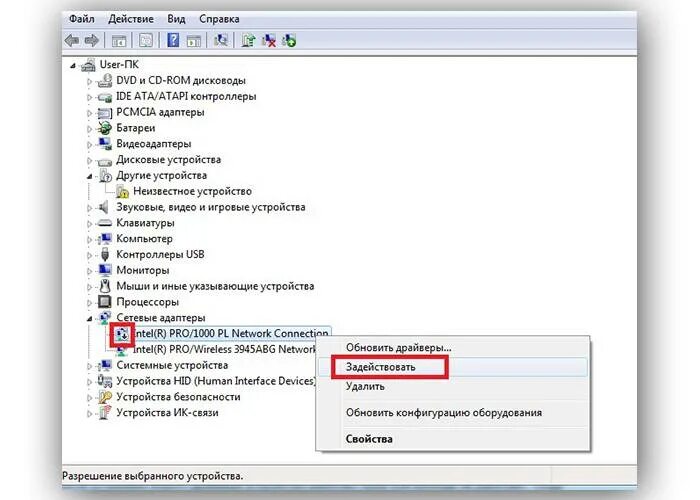Screen dimensions: 700x500
Task: Click the uninstall device red X icon
Action: [x=269, y=41]
